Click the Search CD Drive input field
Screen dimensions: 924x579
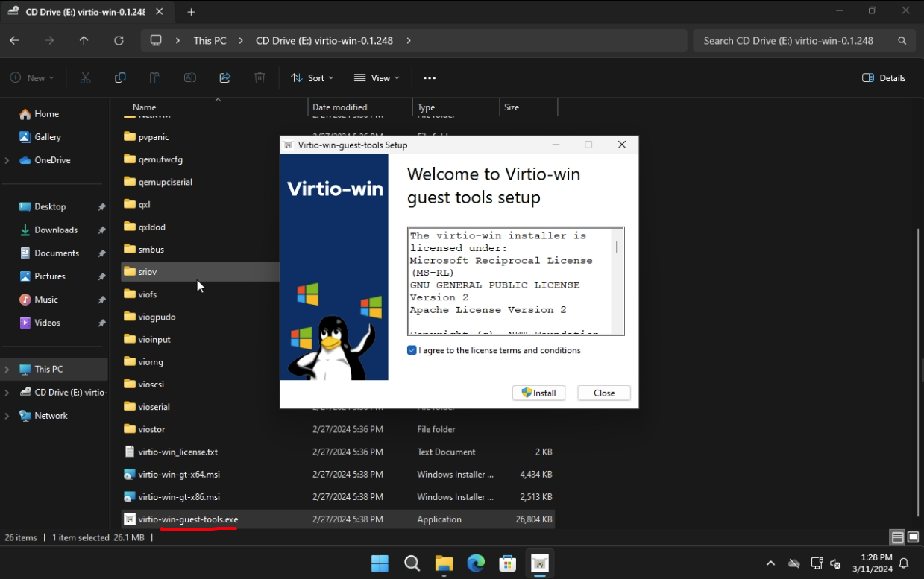pyautogui.click(x=794, y=41)
